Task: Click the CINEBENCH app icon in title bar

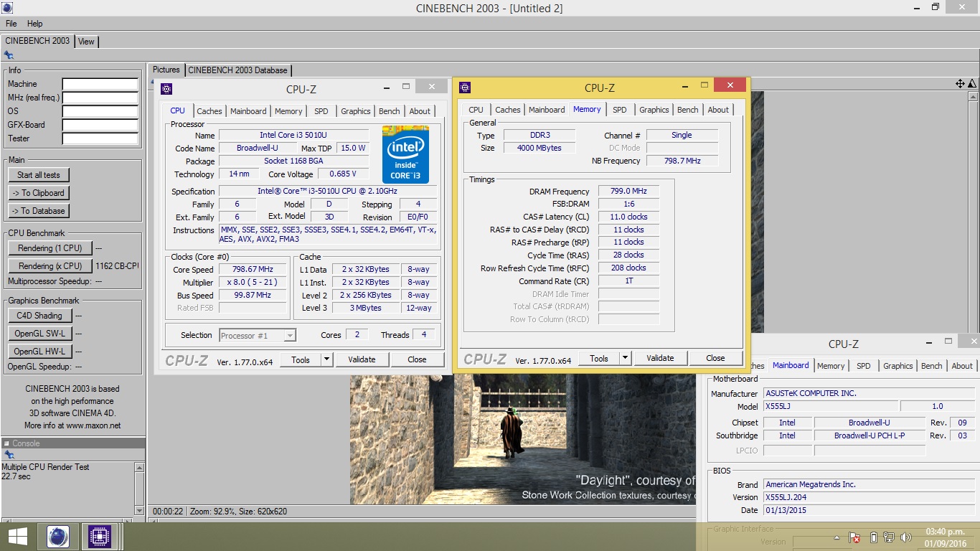Action: tap(7, 8)
